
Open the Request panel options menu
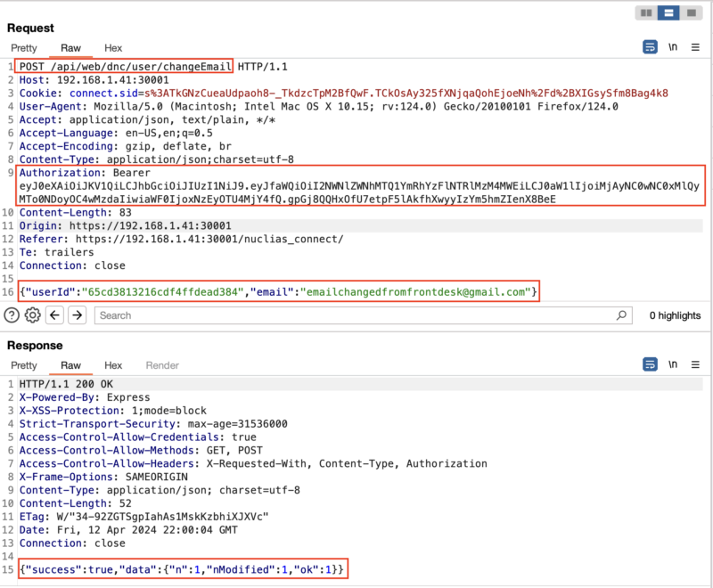(x=695, y=47)
